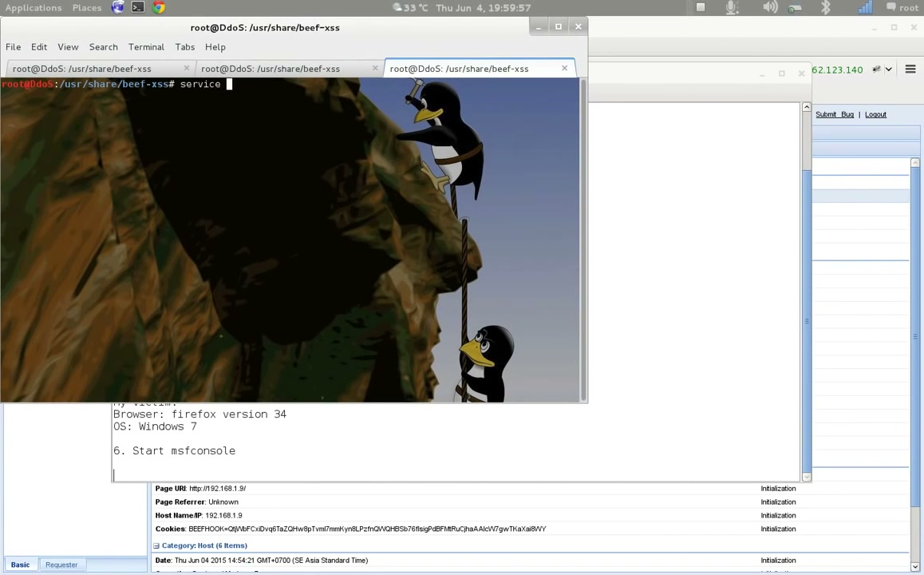
Task: Open the volume speaker control
Action: pos(770,7)
